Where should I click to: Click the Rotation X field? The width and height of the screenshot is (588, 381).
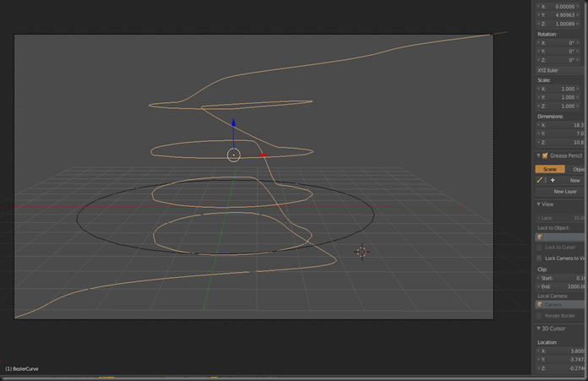pos(558,43)
